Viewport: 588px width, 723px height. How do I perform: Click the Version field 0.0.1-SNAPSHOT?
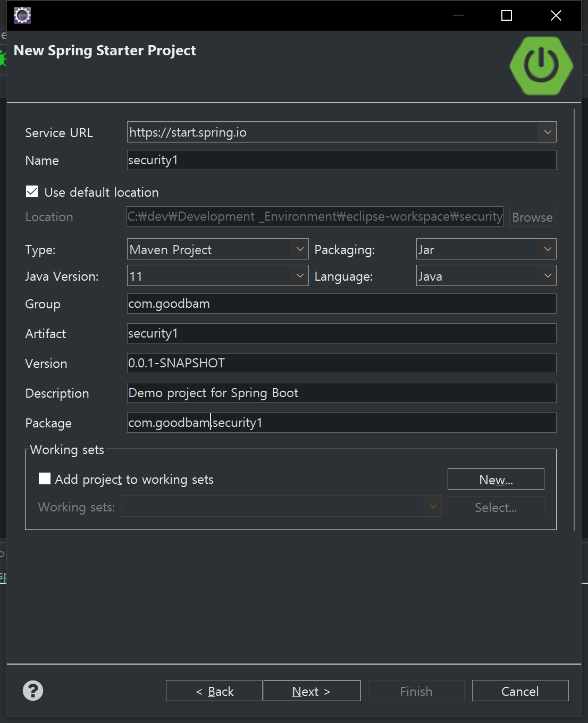[342, 363]
